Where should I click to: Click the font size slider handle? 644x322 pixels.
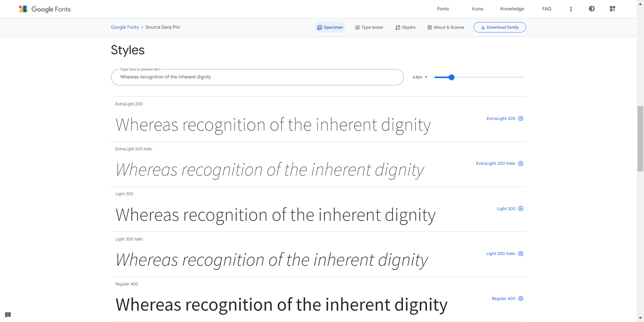coord(451,77)
